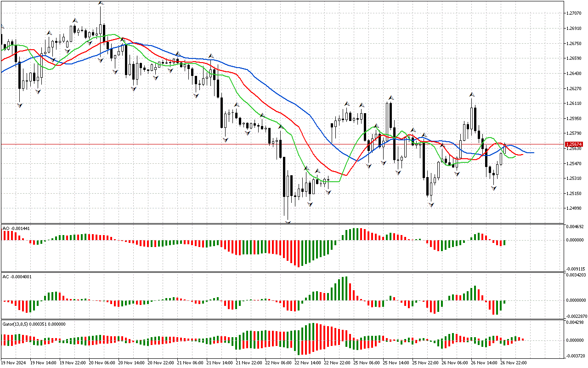588x368 pixels.
Task: Select the 26 Nov 06:00 time label
Action: (455, 363)
